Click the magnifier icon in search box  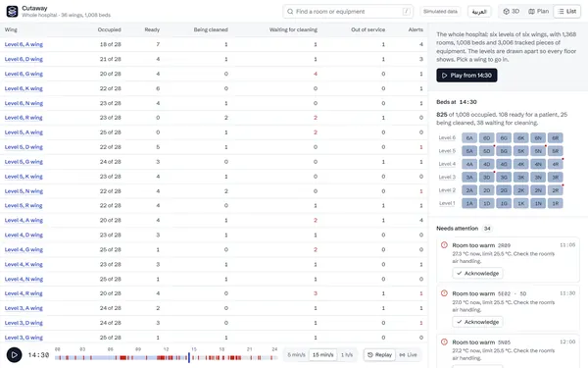click(290, 12)
